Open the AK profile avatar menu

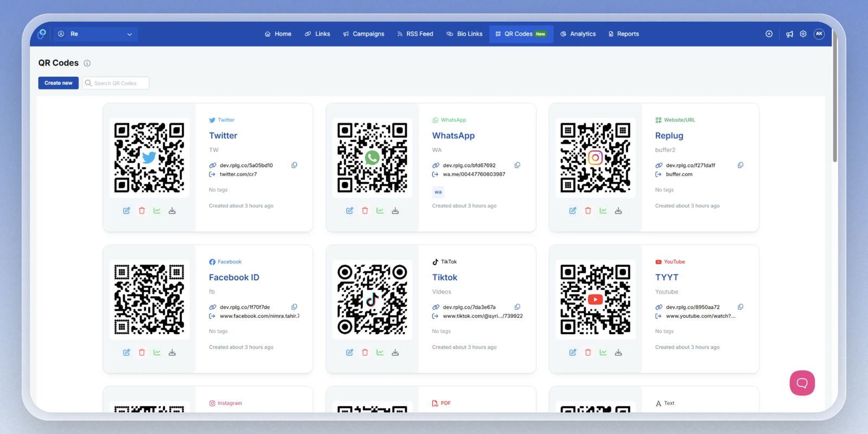pos(819,34)
